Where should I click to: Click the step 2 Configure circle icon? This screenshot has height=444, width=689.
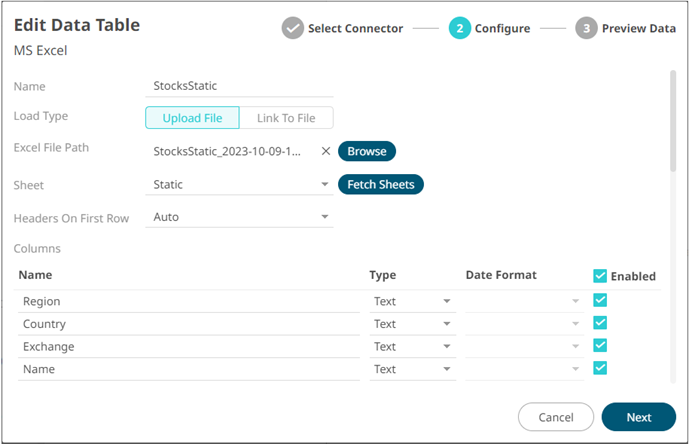[460, 28]
